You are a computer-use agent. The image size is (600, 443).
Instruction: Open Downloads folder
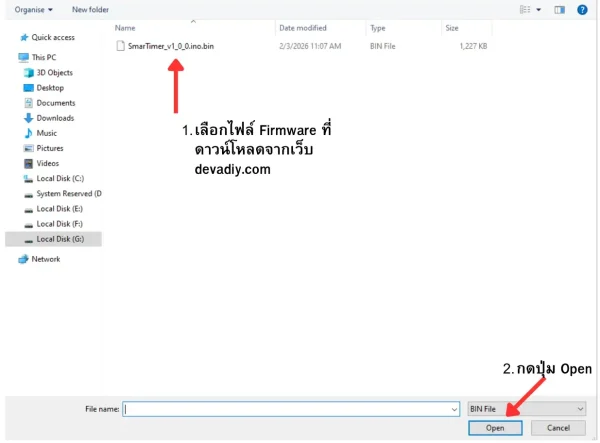pyautogui.click(x=55, y=118)
